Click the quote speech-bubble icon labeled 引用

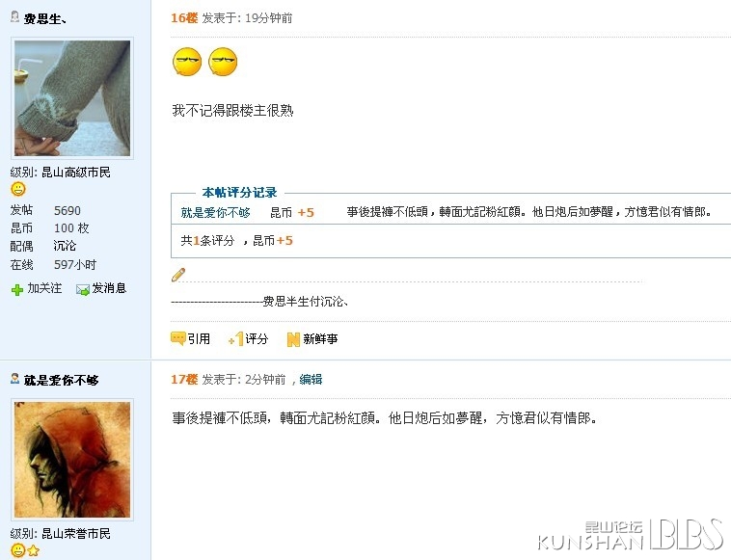178,338
